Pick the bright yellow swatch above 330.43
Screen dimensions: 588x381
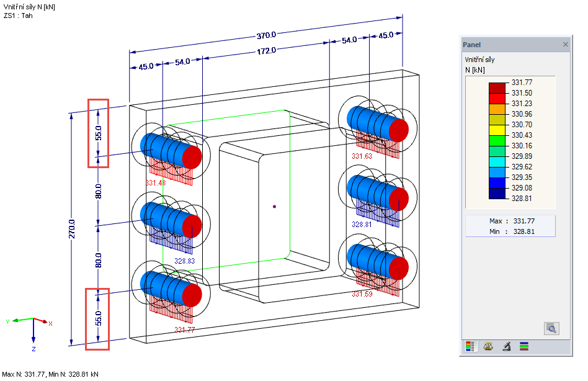[x=497, y=130]
